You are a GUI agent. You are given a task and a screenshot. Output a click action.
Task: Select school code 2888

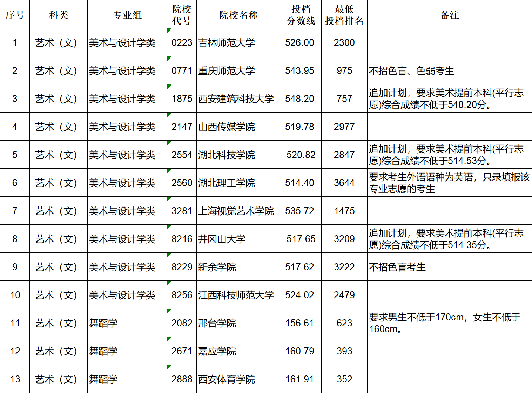(x=182, y=379)
